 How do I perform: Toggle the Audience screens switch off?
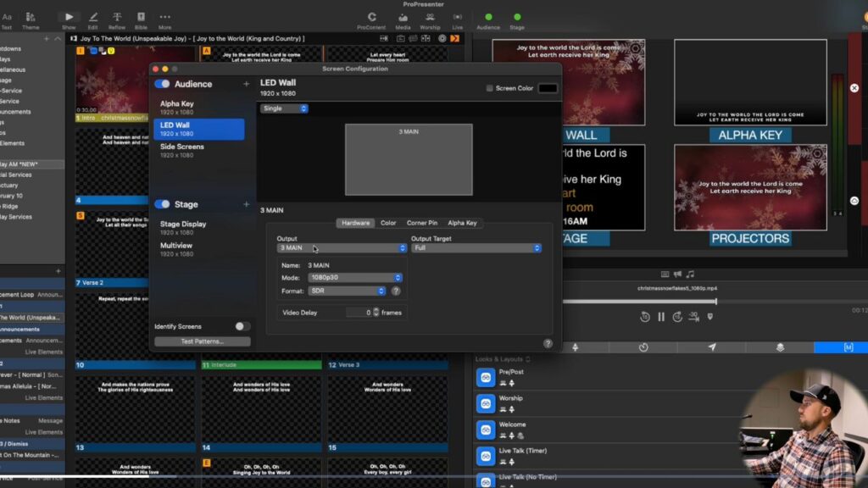[x=164, y=84]
